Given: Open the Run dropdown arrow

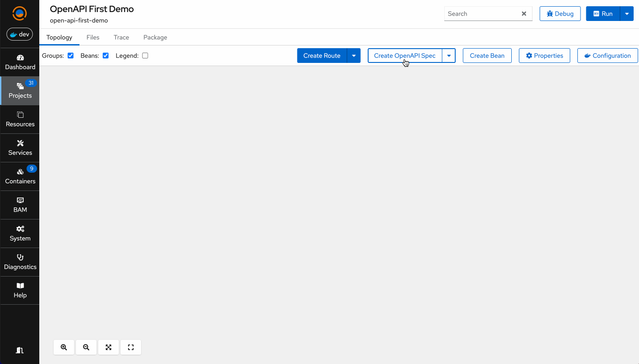Looking at the screenshot, I should coord(627,14).
